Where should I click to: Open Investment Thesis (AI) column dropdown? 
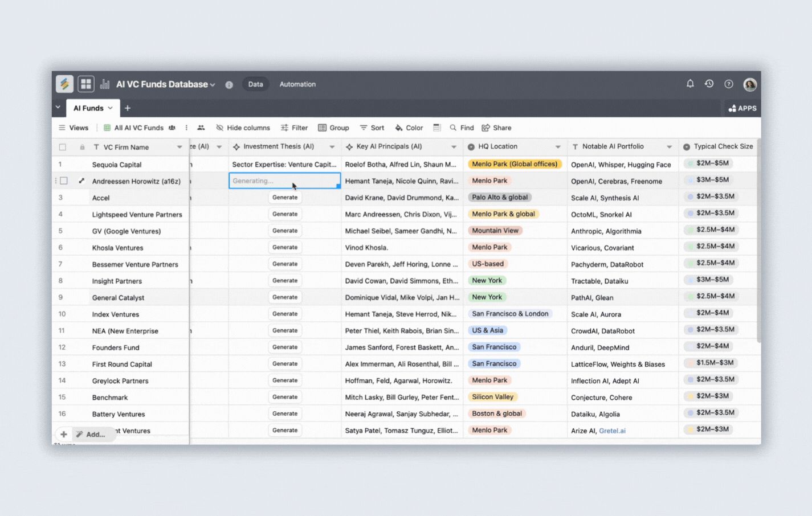tap(332, 147)
